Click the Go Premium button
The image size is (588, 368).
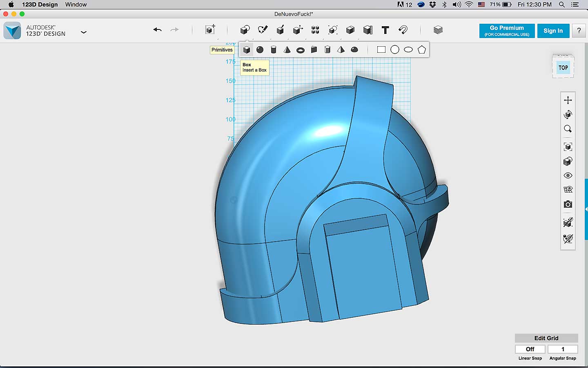tap(507, 31)
